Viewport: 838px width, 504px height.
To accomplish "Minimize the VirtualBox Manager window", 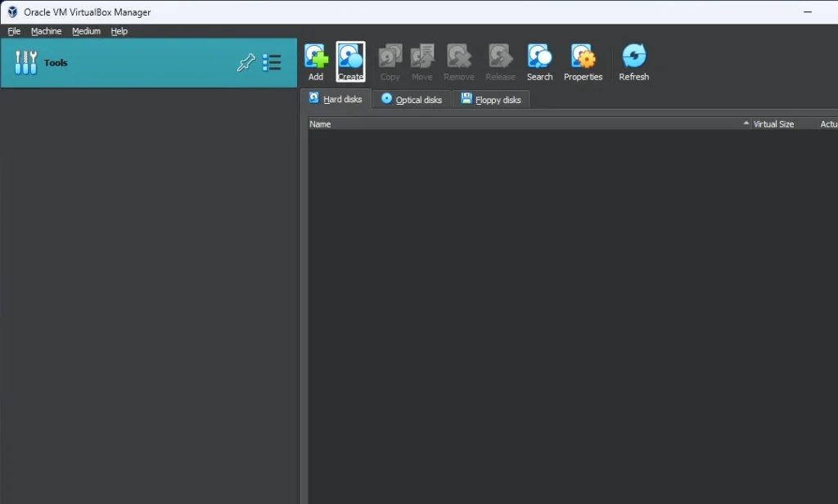I will 808,11.
